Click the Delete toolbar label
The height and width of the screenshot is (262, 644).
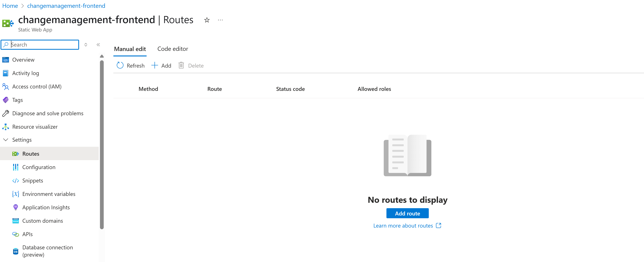196,66
